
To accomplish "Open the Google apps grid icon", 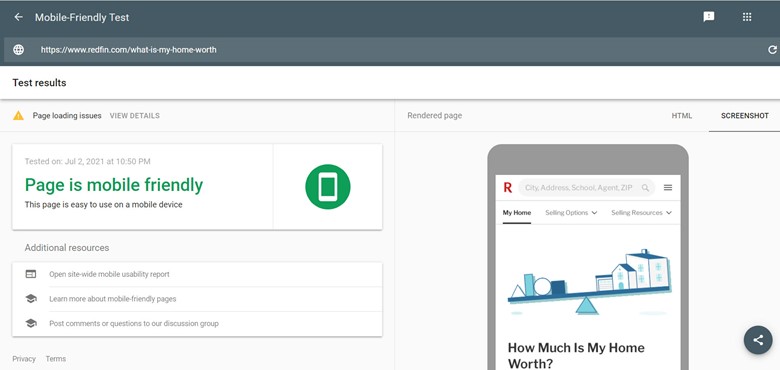I will click(747, 17).
